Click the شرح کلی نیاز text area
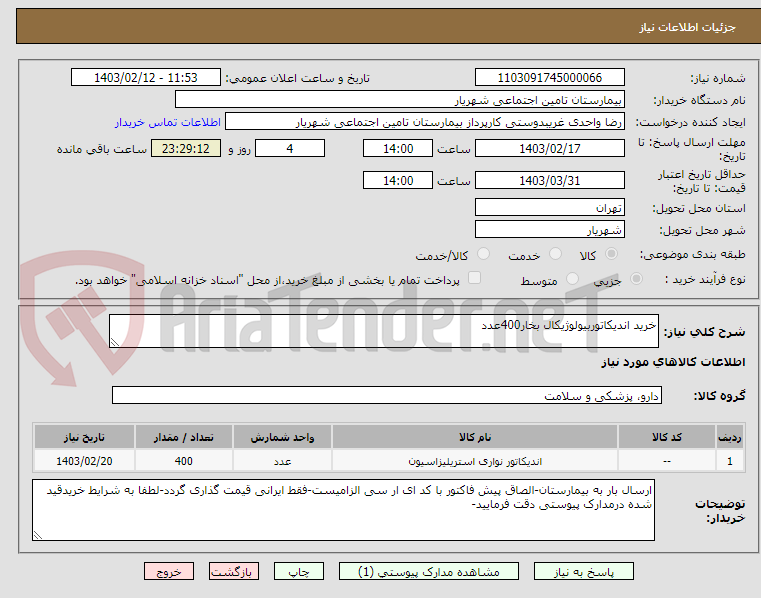Viewport: 761px width, 598px height. click(384, 331)
